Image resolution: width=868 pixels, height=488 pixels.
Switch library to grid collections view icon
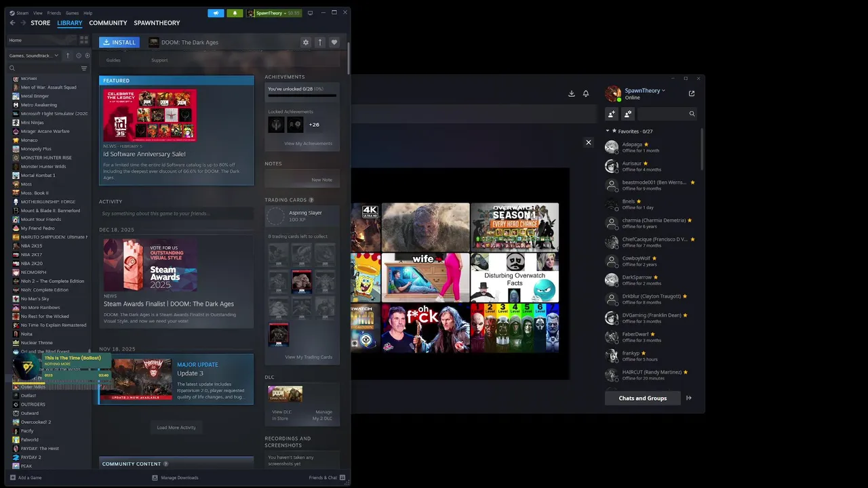click(x=84, y=40)
